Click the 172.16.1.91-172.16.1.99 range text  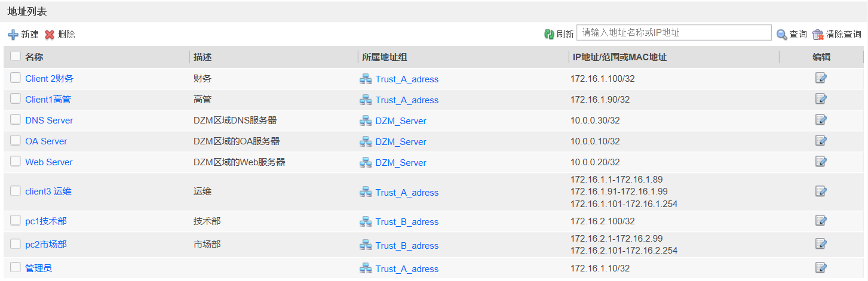pyautogui.click(x=619, y=192)
